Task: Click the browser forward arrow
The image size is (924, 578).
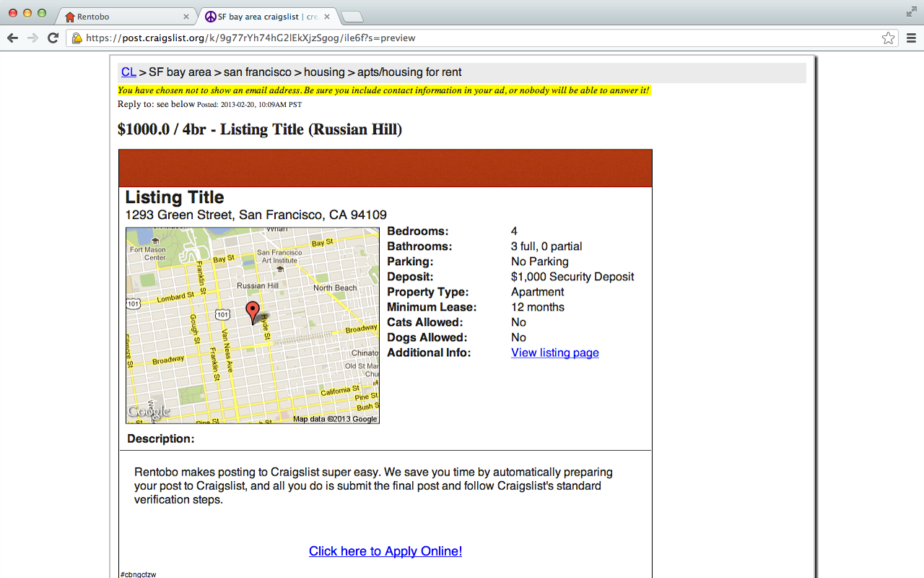Action: click(x=32, y=38)
